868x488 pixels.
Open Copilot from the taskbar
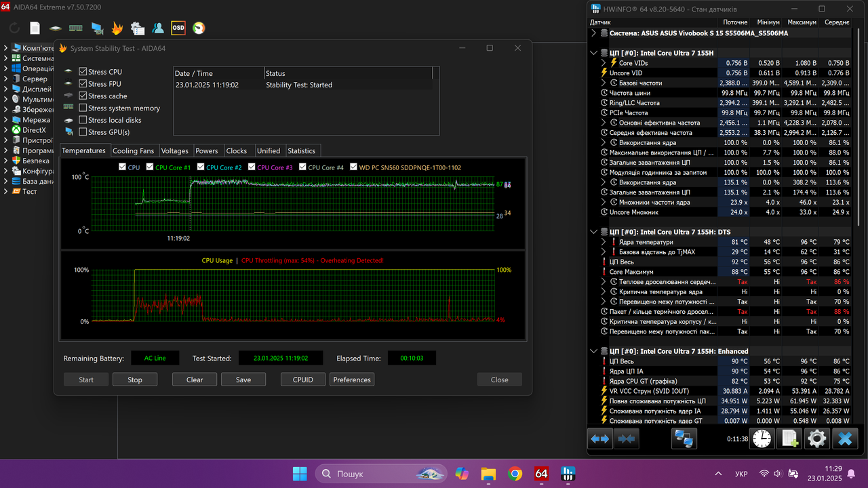tap(462, 473)
